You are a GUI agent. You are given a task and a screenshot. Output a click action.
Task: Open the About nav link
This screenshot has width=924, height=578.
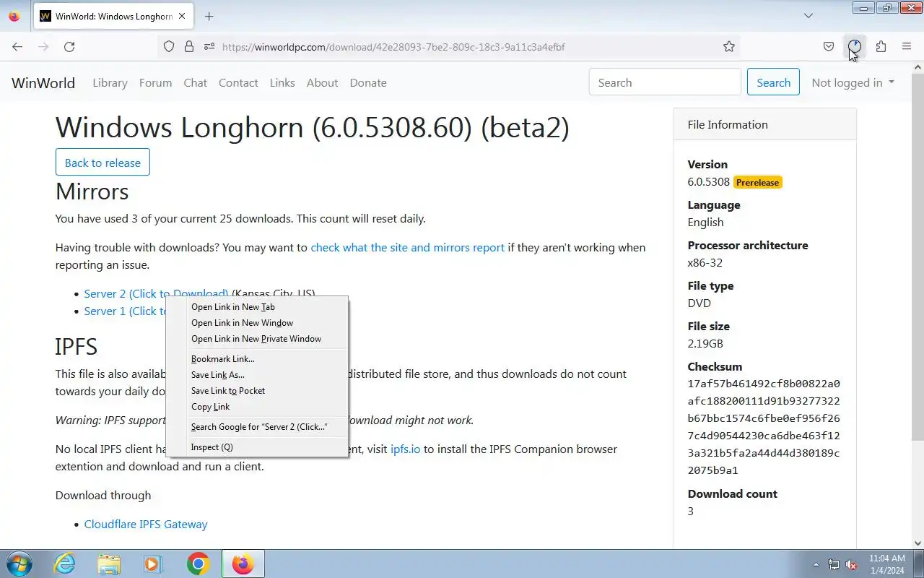click(322, 82)
